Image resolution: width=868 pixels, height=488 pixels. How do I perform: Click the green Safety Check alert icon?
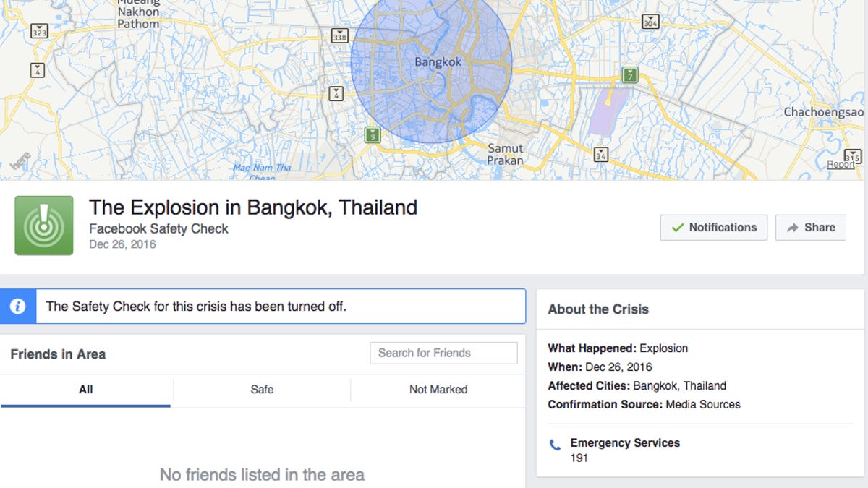44,226
